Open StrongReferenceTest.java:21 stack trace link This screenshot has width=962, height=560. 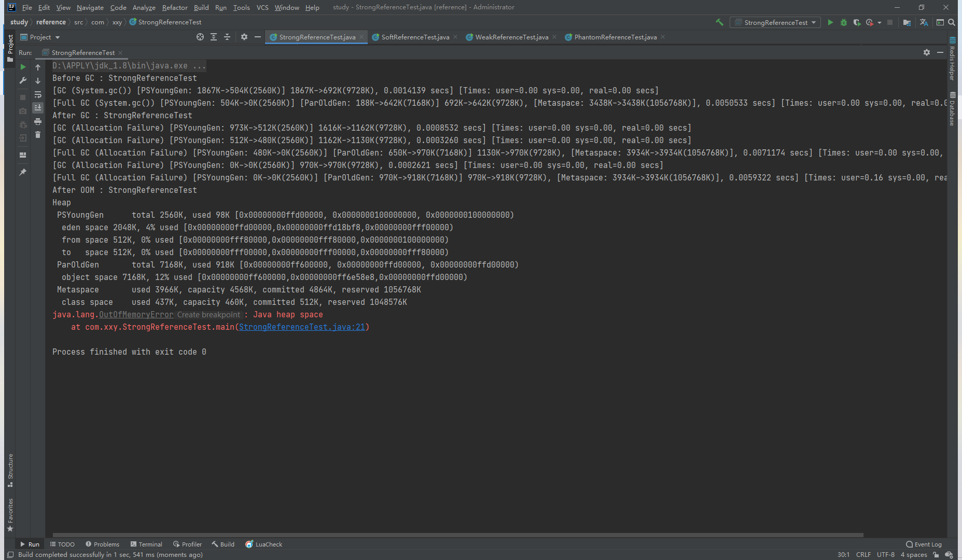[x=302, y=327]
